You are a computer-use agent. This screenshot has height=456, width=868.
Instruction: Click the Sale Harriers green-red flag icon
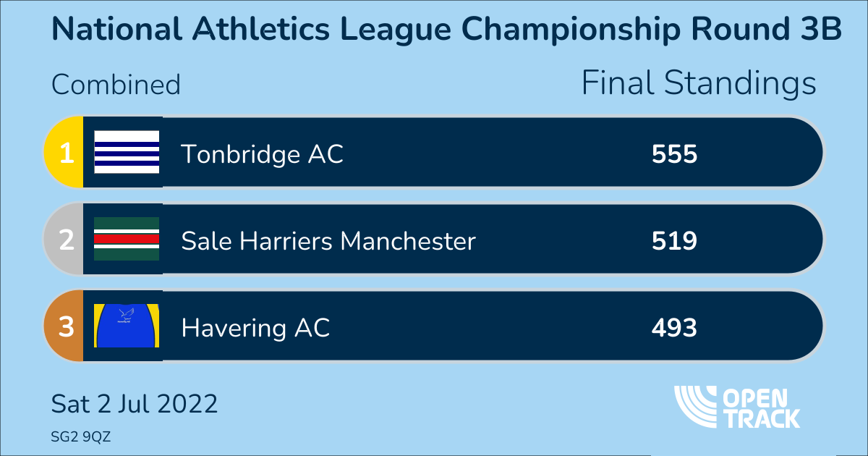point(127,239)
